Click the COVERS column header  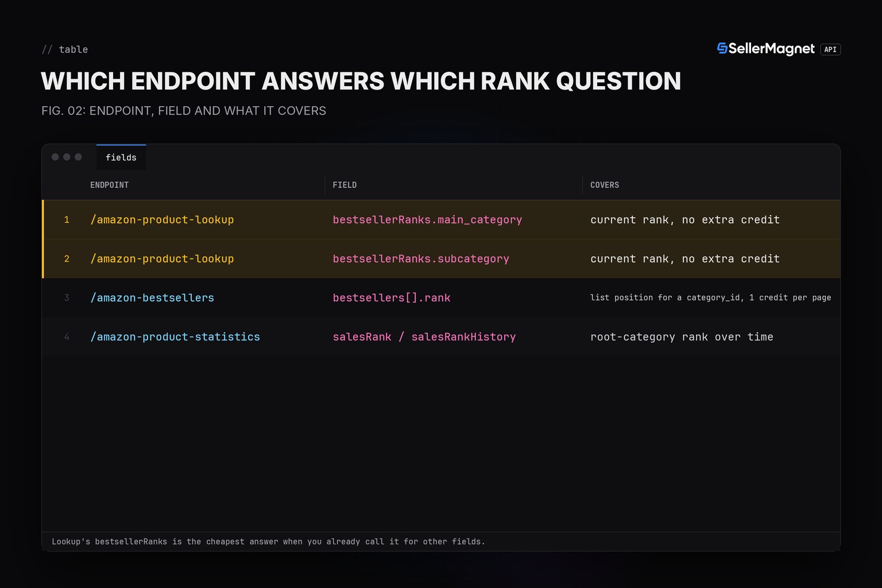pos(605,185)
